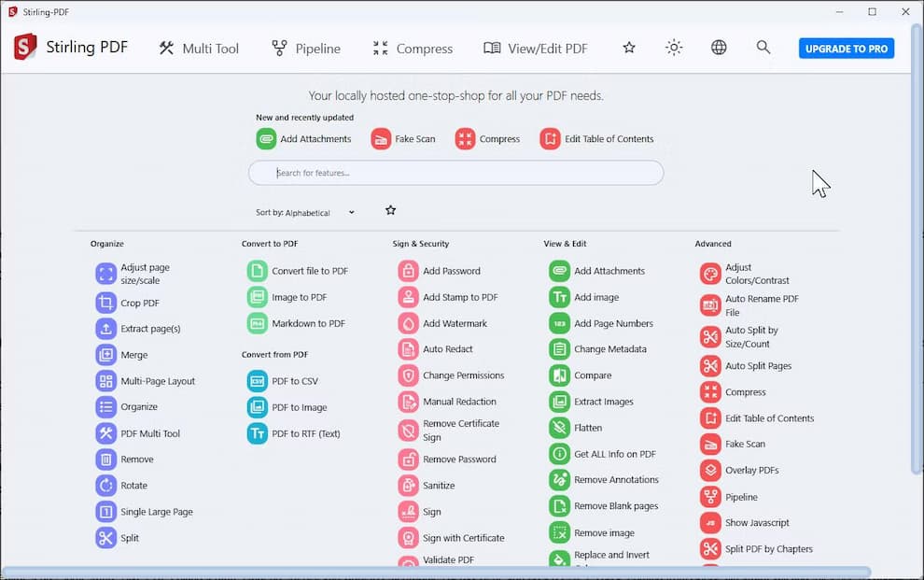Viewport: 924px width, 580px height.
Task: Click the Compare tool icon
Action: (559, 375)
